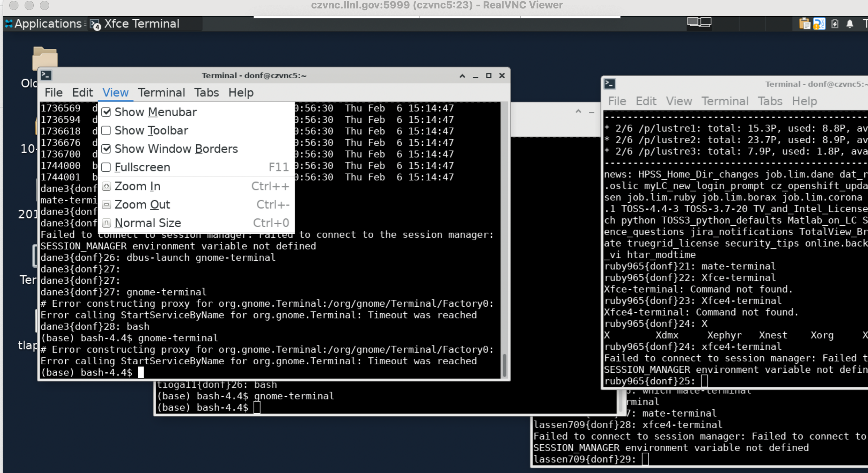
Task: Click the clipboard manager tray icon
Action: (804, 24)
